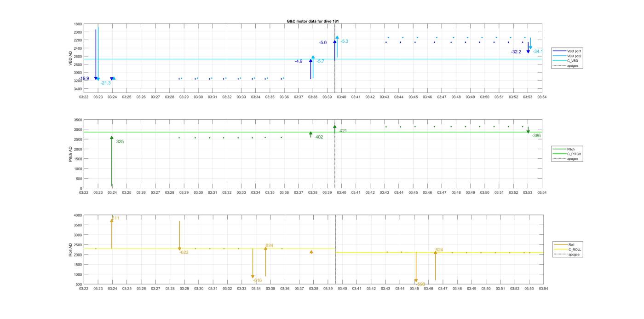Click the 511 annotation on Roll plot
Viewport: 644px width, 319px height.
[115, 218]
